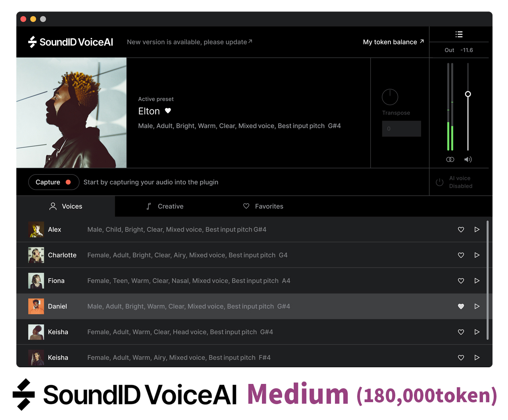Favorite Keisha with Airy F#4
Viewport: 508px width, 420px height.
[x=461, y=357]
